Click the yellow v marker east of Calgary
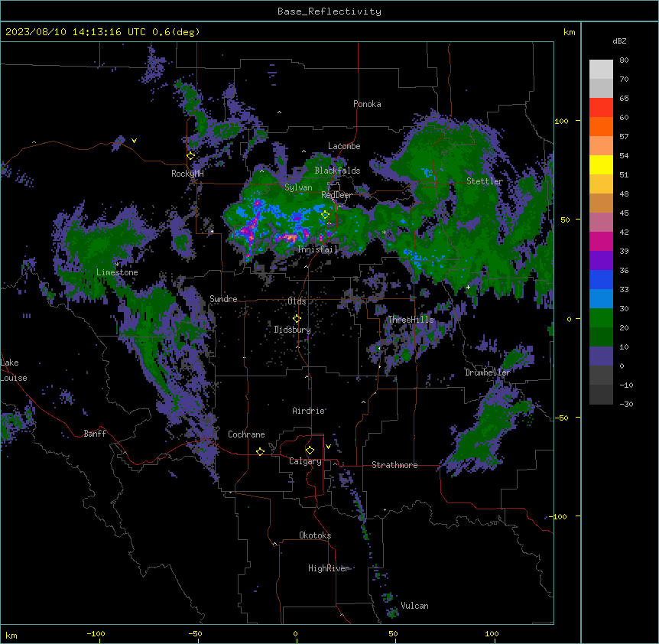659x644 pixels. 328,447
